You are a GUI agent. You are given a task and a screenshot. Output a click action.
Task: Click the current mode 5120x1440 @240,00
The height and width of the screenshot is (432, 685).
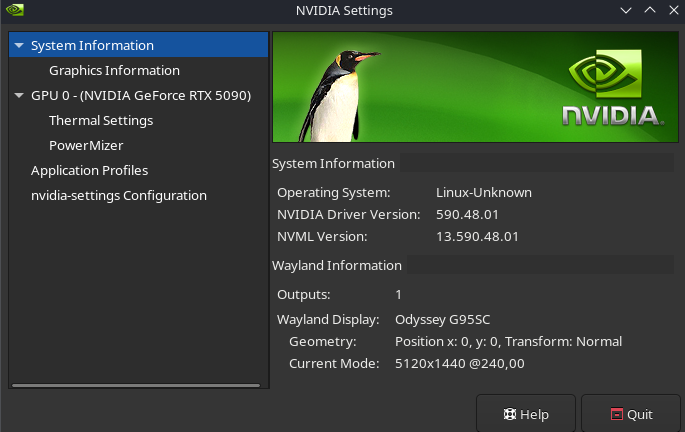(460, 363)
